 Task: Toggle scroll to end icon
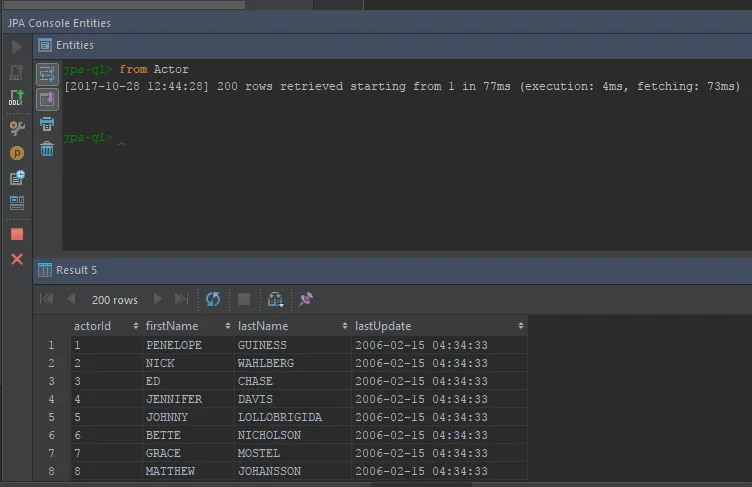(x=47, y=99)
